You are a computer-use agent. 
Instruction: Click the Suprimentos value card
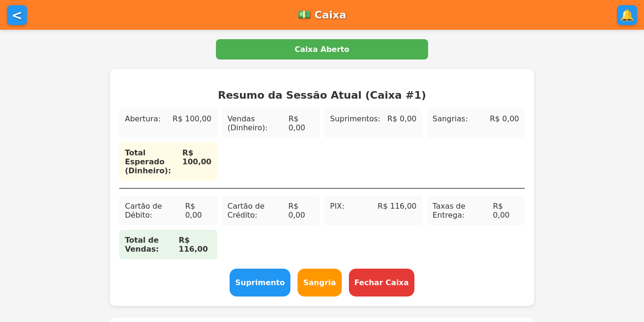(373, 123)
